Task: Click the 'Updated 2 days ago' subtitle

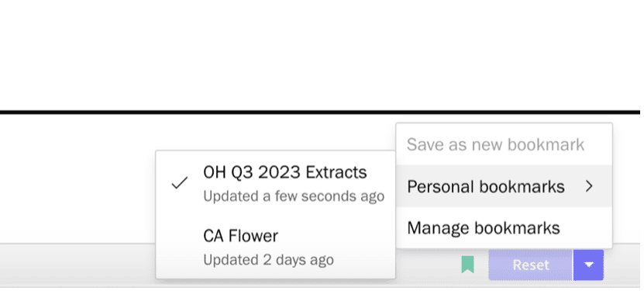Action: (268, 260)
